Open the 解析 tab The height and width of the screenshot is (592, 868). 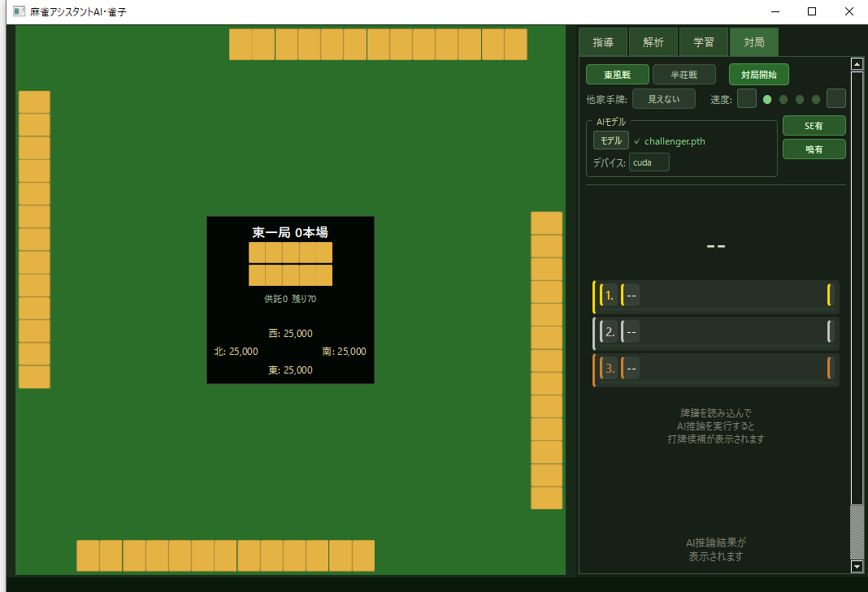tap(653, 42)
